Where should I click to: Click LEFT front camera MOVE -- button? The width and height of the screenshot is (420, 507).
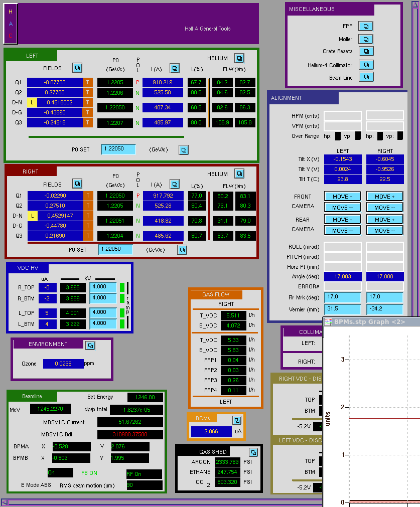(343, 207)
